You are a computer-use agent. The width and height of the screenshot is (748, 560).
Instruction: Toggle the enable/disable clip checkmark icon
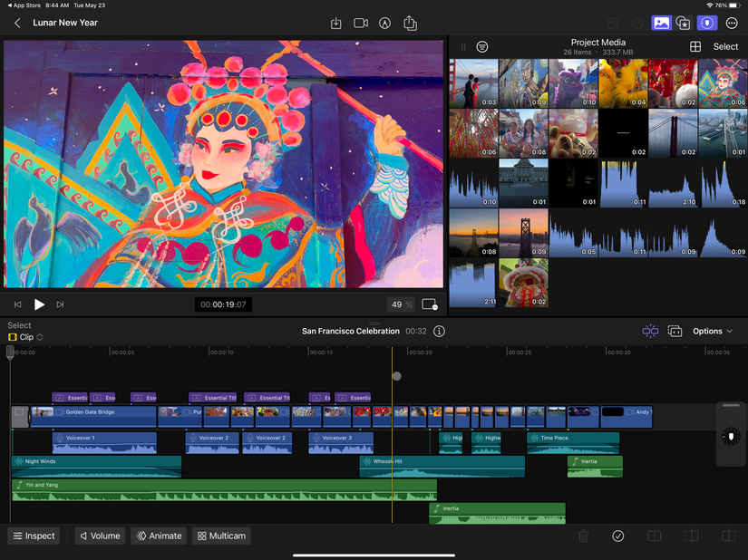617,536
